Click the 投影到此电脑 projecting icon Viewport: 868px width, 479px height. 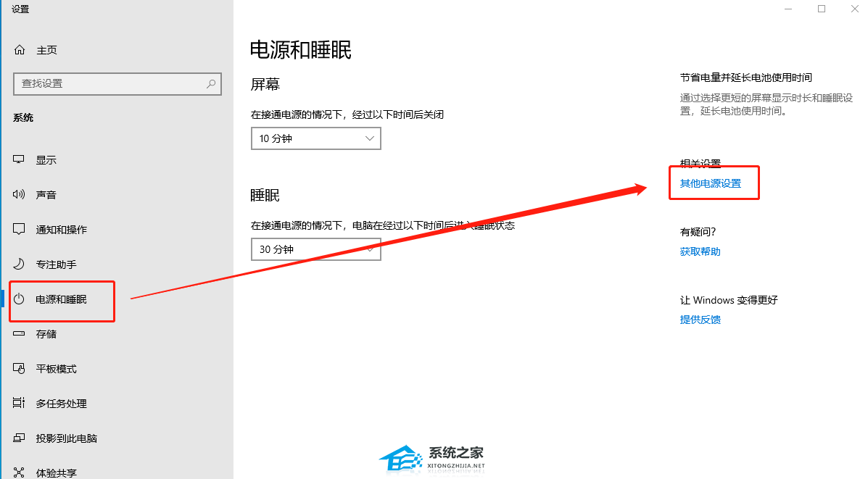pos(19,438)
